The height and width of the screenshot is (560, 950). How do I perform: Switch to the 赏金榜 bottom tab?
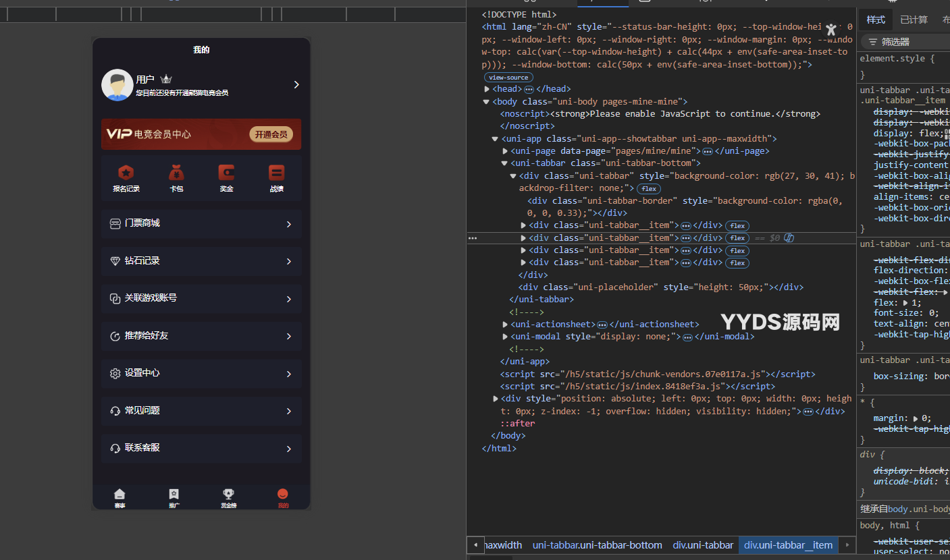(228, 498)
